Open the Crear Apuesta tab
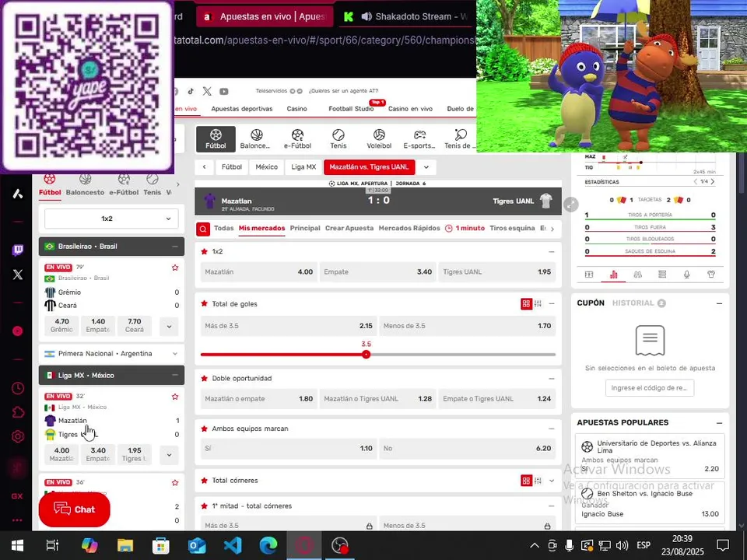Screen dimensions: 747x560 click(349, 228)
